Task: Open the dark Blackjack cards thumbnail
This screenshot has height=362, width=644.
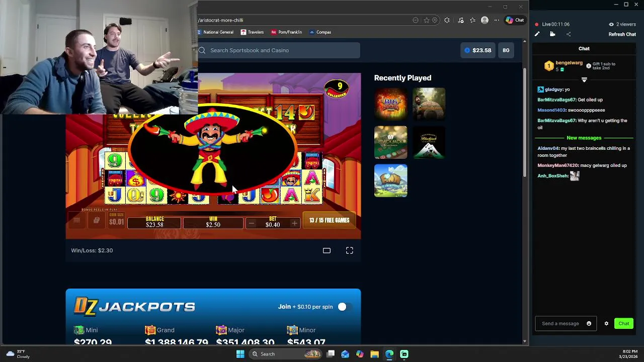Action: (x=429, y=142)
